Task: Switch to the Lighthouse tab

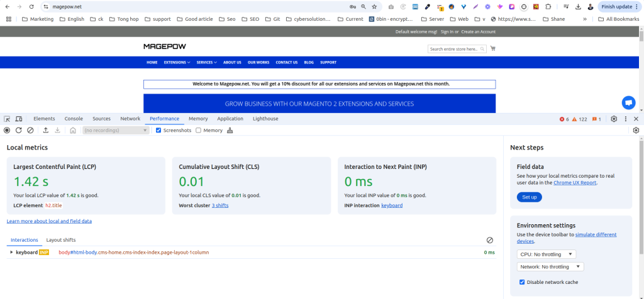Action: click(265, 119)
